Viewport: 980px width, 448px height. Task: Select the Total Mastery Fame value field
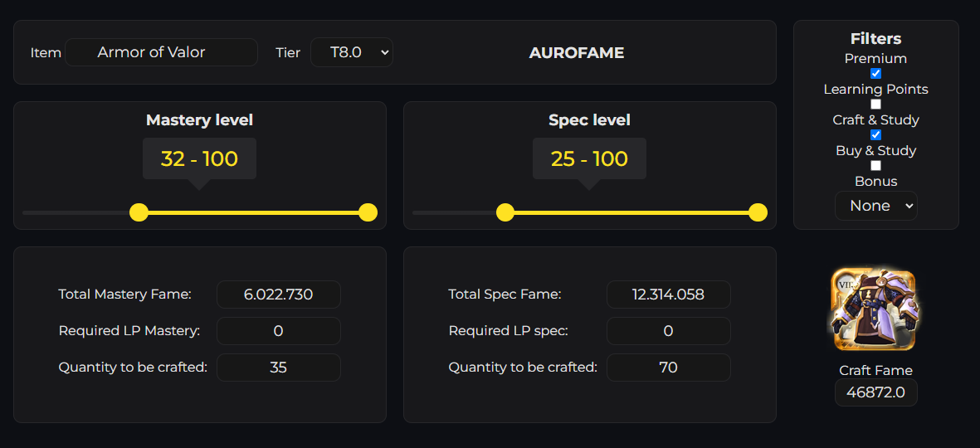pos(279,295)
